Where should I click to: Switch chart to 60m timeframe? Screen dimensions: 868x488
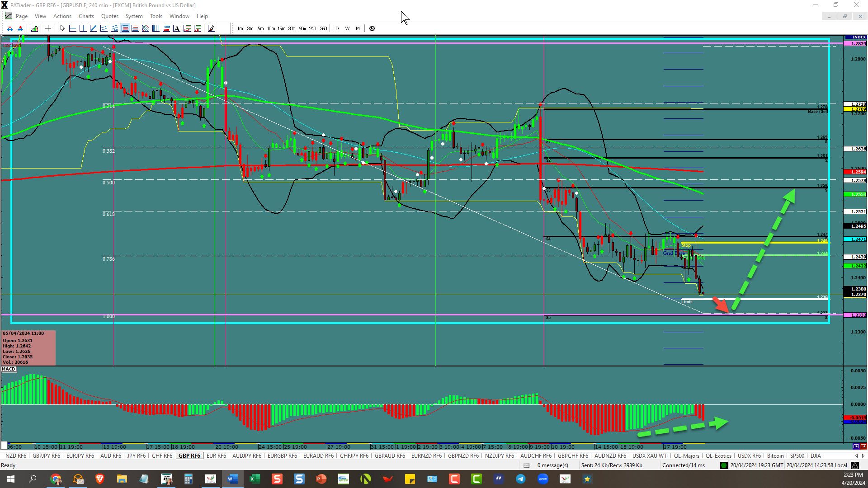click(302, 28)
